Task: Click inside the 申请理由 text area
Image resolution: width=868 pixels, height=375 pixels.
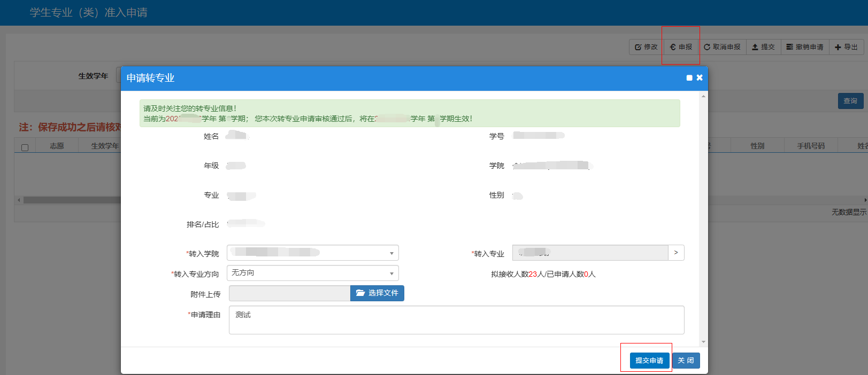Action: click(456, 320)
